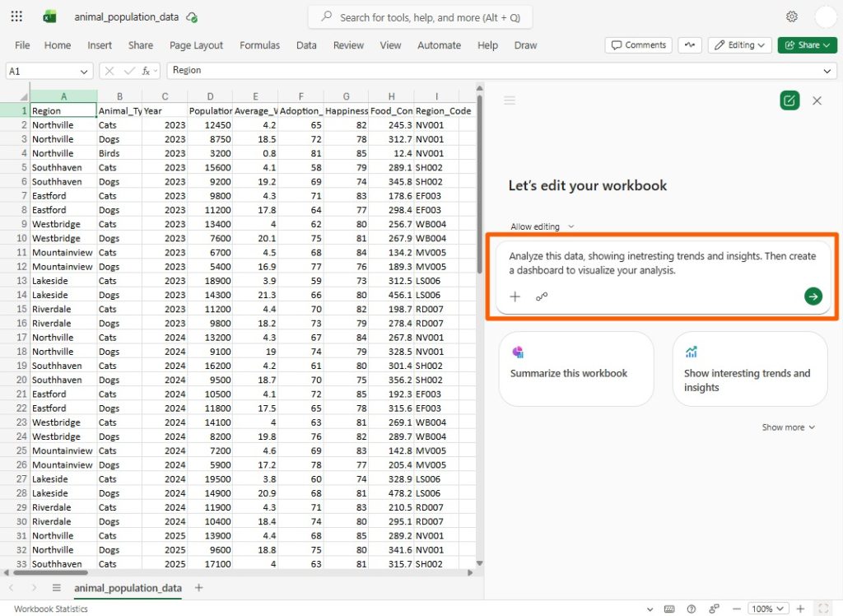The height and width of the screenshot is (616, 843).
Task: Open the Formulas tab
Action: [259, 45]
